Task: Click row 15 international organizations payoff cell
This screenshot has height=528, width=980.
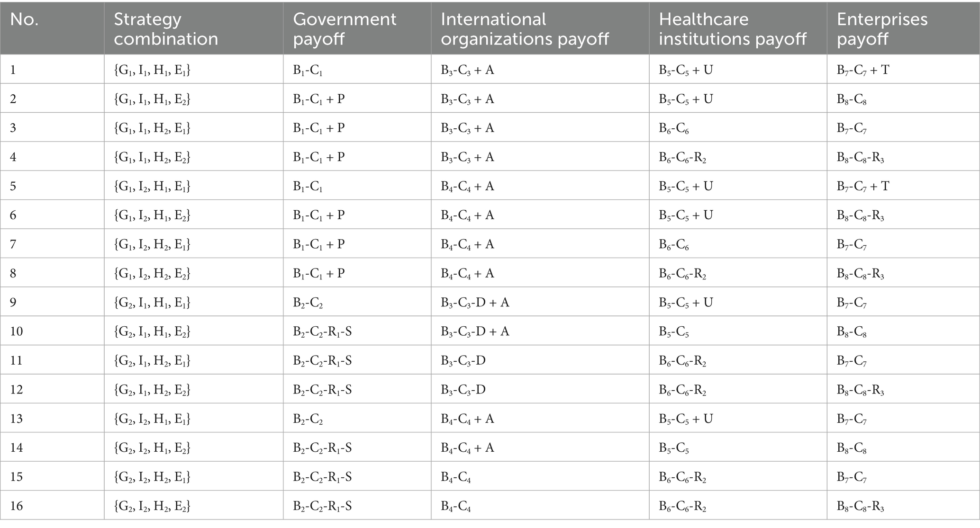Action: pyautogui.click(x=455, y=477)
